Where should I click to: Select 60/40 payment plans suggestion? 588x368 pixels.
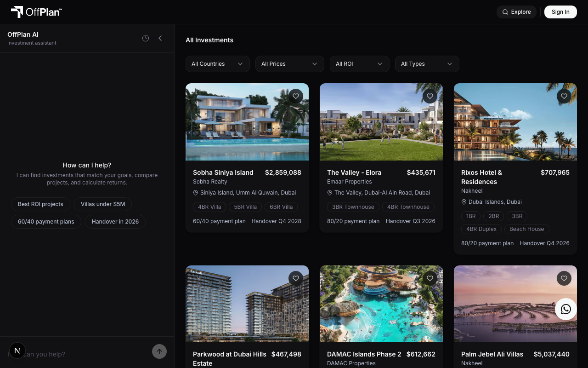click(x=46, y=222)
